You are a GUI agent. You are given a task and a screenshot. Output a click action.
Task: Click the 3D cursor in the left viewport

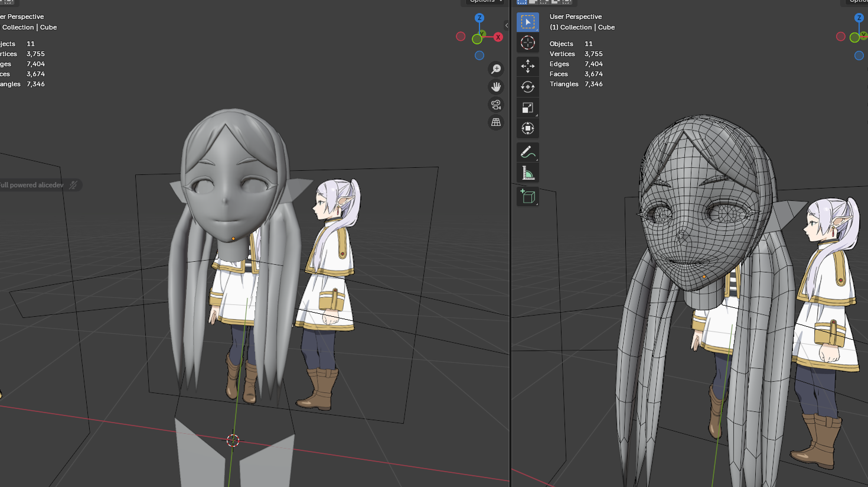233,440
